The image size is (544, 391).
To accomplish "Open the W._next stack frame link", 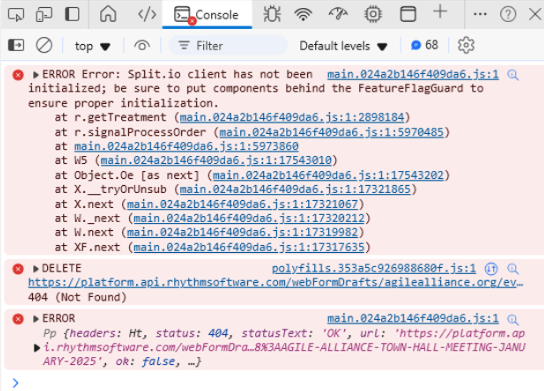I will (x=249, y=218).
